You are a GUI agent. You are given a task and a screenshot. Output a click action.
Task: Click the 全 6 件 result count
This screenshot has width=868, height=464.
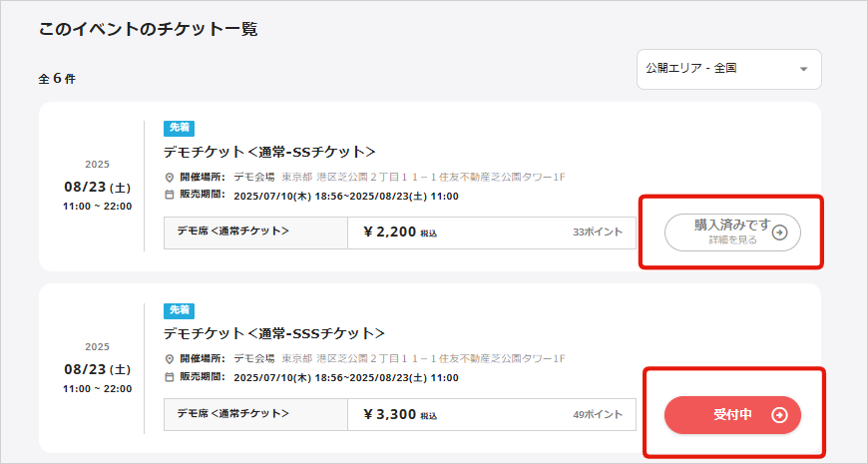point(57,79)
